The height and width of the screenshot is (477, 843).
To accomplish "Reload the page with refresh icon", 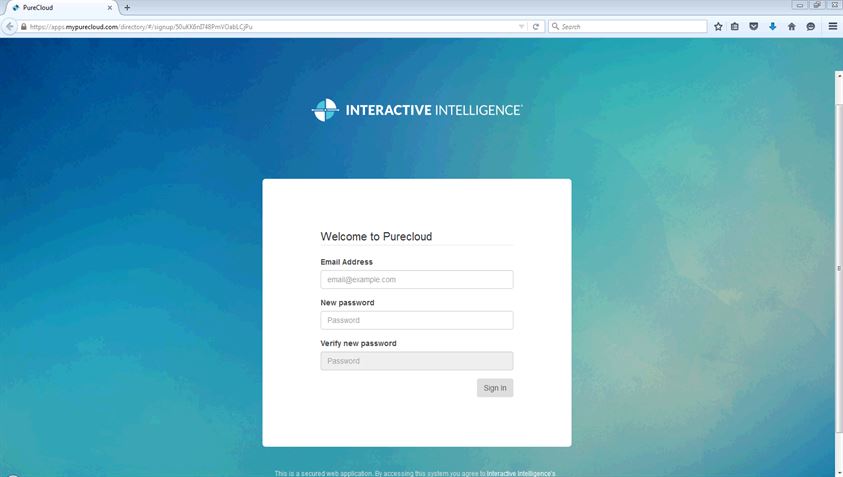I will (x=536, y=27).
